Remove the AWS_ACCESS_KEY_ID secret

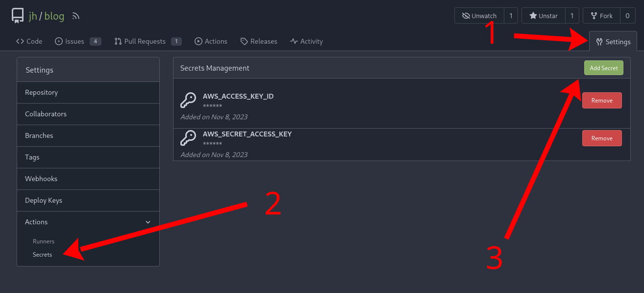[x=602, y=101]
